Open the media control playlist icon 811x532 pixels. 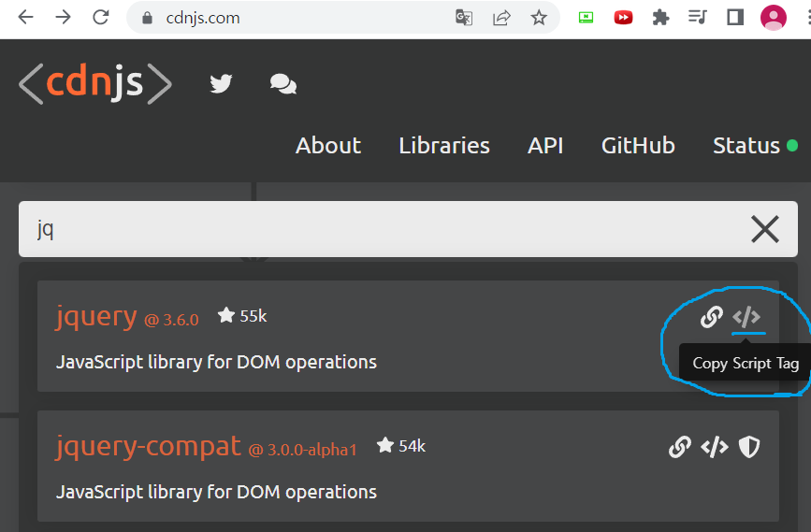698,18
